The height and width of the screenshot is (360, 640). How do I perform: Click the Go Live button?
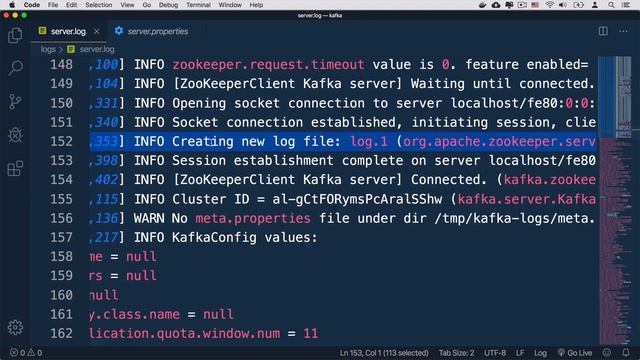point(575,353)
